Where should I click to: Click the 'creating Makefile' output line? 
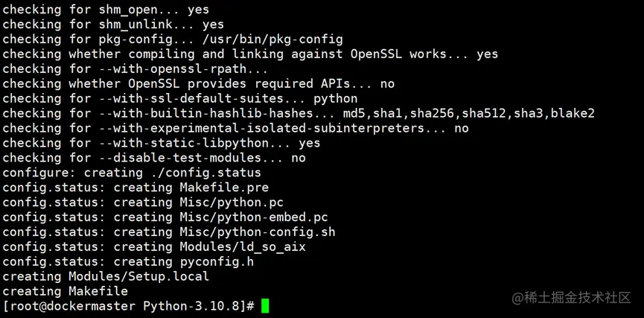pyautogui.click(x=66, y=291)
